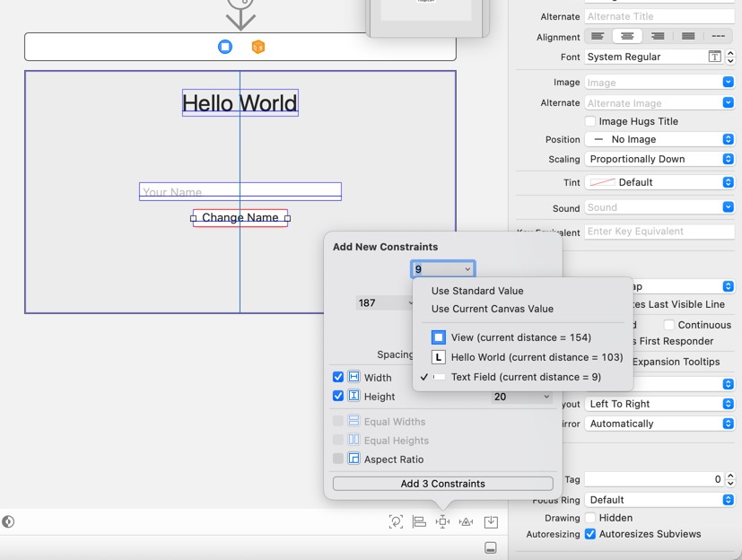The image size is (742, 560).
Task: Click the Font size stepper arrows
Action: (x=730, y=57)
